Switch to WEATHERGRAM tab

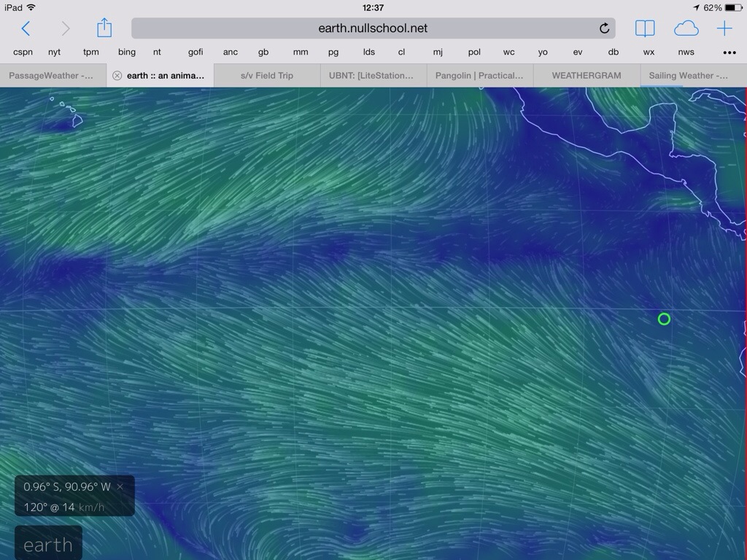[x=586, y=76]
